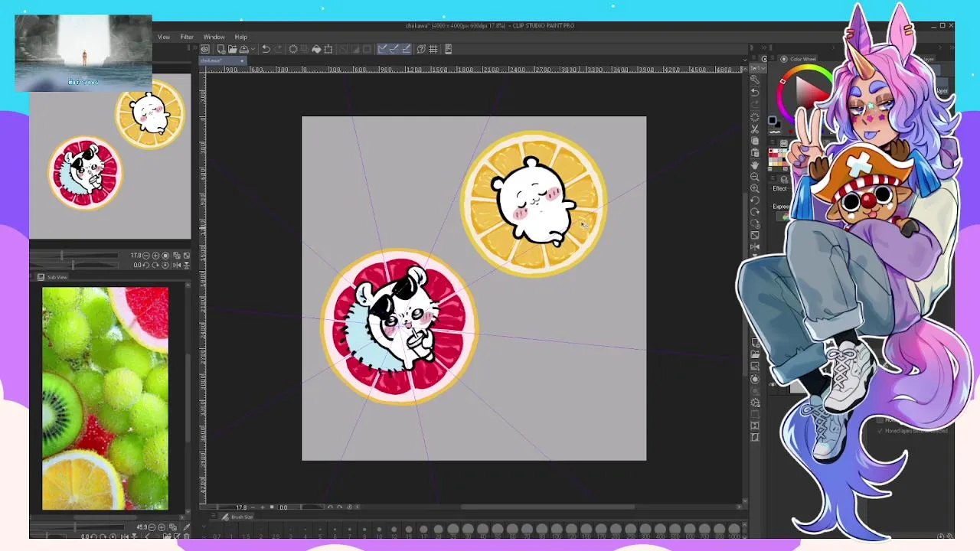Select the hand move tool in right toolbar
Viewport: 980px width, 551px height.
point(755,165)
